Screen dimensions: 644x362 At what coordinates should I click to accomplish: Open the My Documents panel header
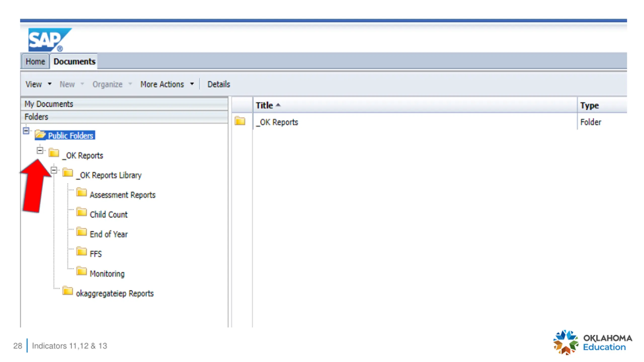124,104
